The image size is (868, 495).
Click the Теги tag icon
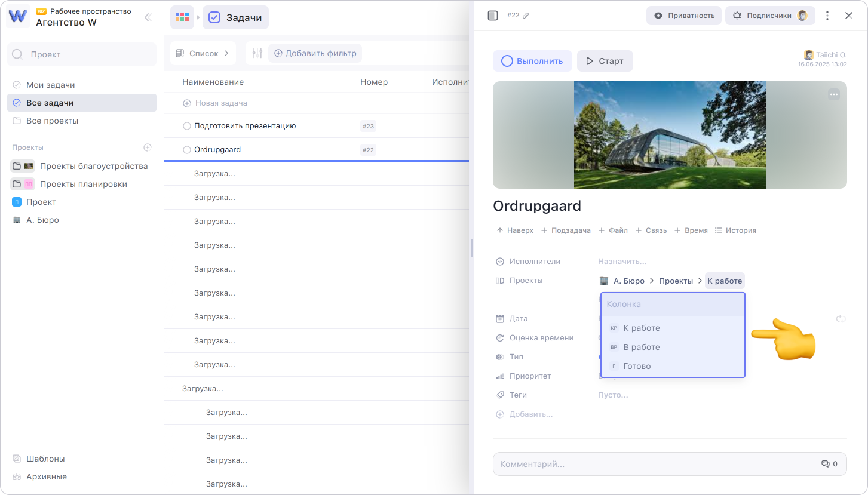tap(500, 395)
